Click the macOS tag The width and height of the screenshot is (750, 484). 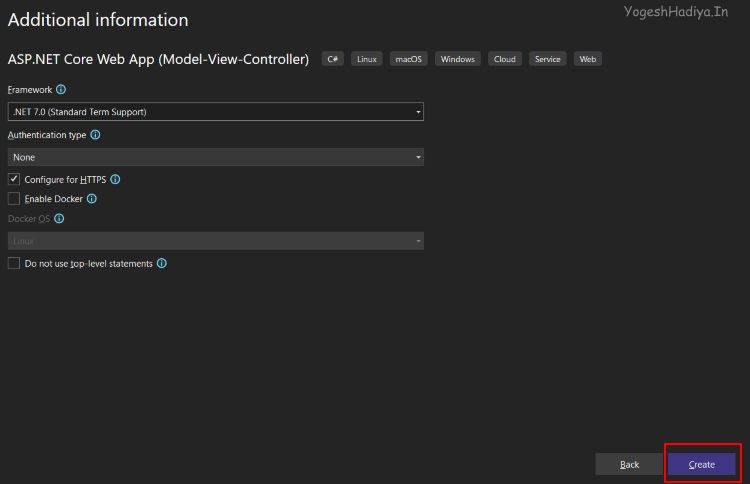407,59
